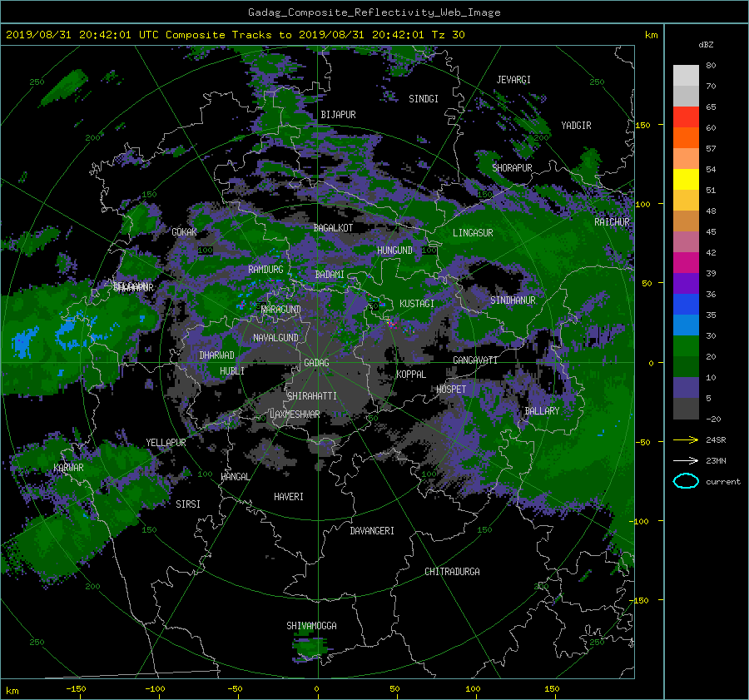Click the DAVANGERI city label

point(372,531)
